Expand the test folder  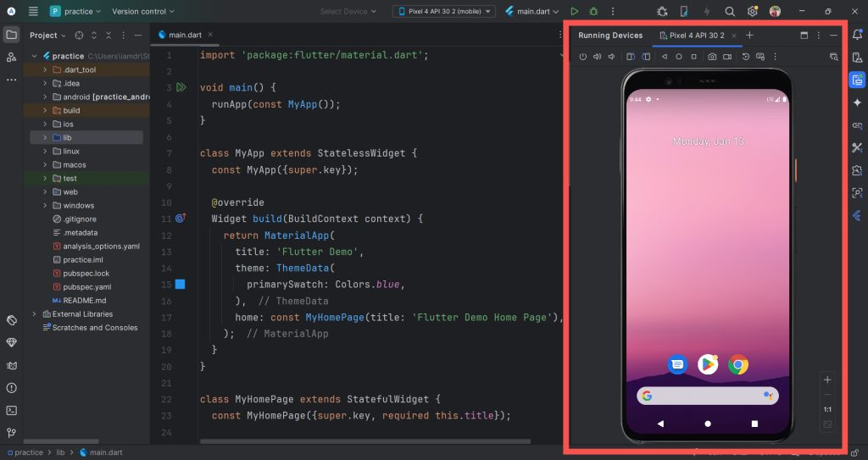pyautogui.click(x=45, y=178)
